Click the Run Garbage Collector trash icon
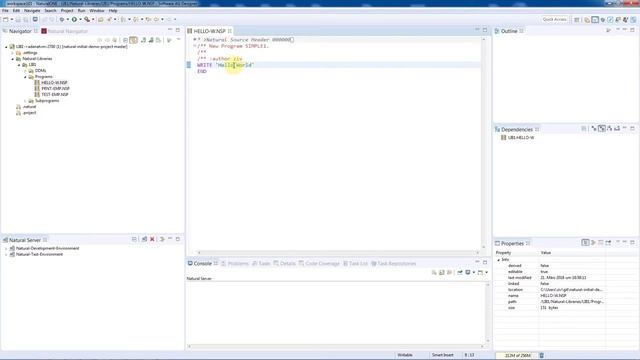This screenshot has height=360, width=640. click(542, 356)
